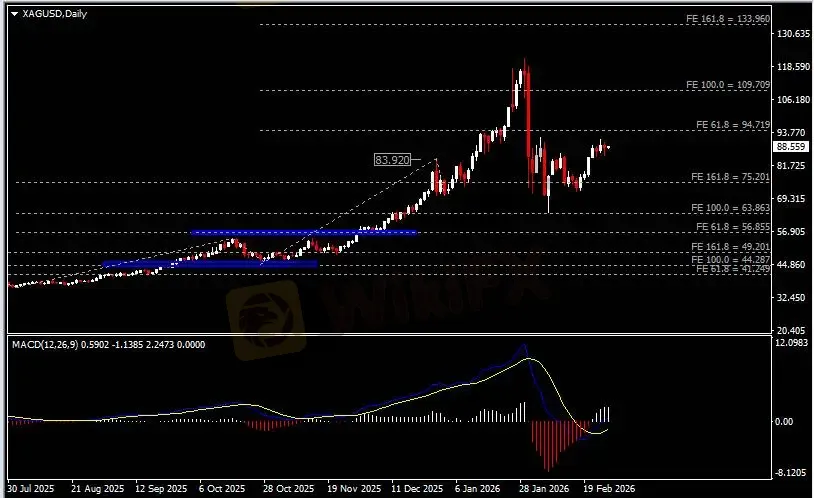Click the 0.00 MACD scale value
The height and width of the screenshot is (498, 814).
(784, 422)
